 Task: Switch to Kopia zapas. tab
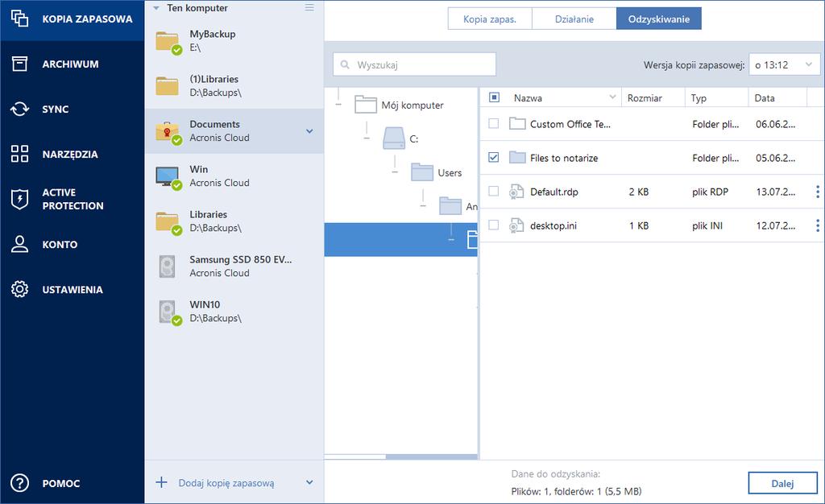point(490,19)
